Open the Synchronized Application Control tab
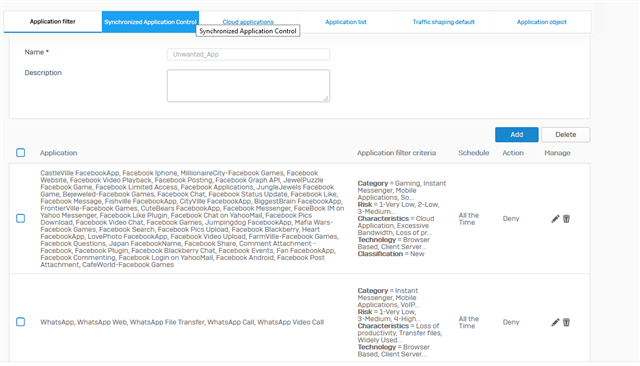This screenshot has height=366, width=640. coord(150,22)
